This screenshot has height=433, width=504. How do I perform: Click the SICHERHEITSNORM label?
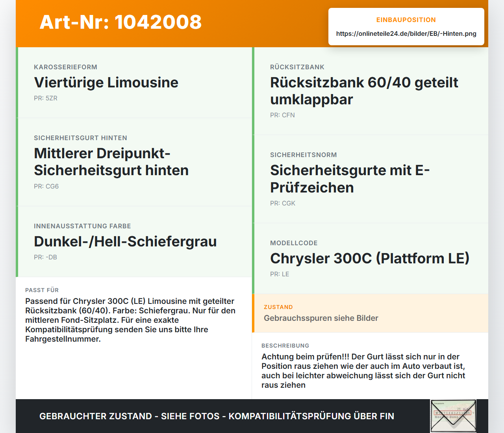click(x=304, y=155)
